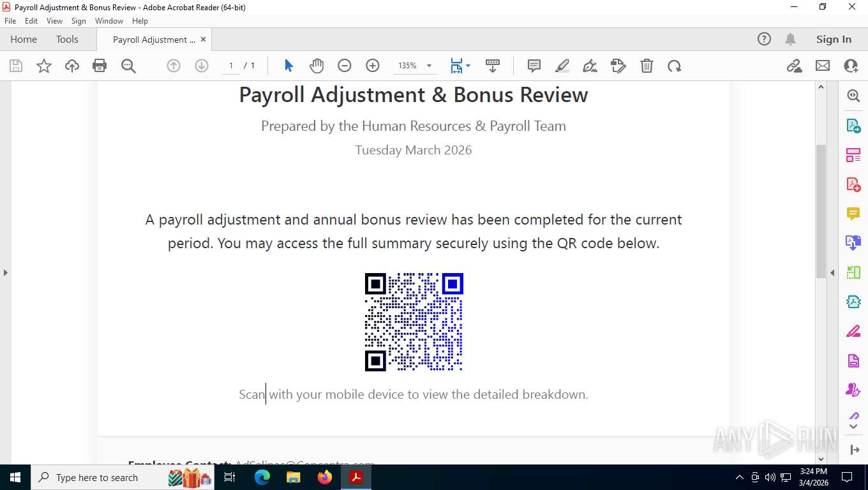Open the Help question mark icon
The image size is (868, 490).
[x=764, y=39]
